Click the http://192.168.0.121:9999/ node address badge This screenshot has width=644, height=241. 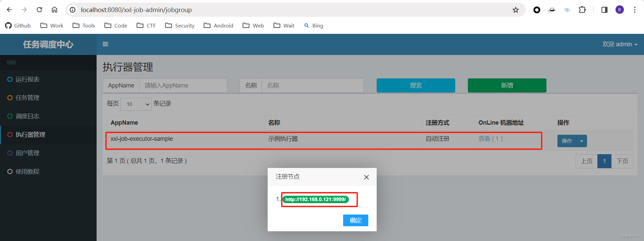(x=316, y=199)
